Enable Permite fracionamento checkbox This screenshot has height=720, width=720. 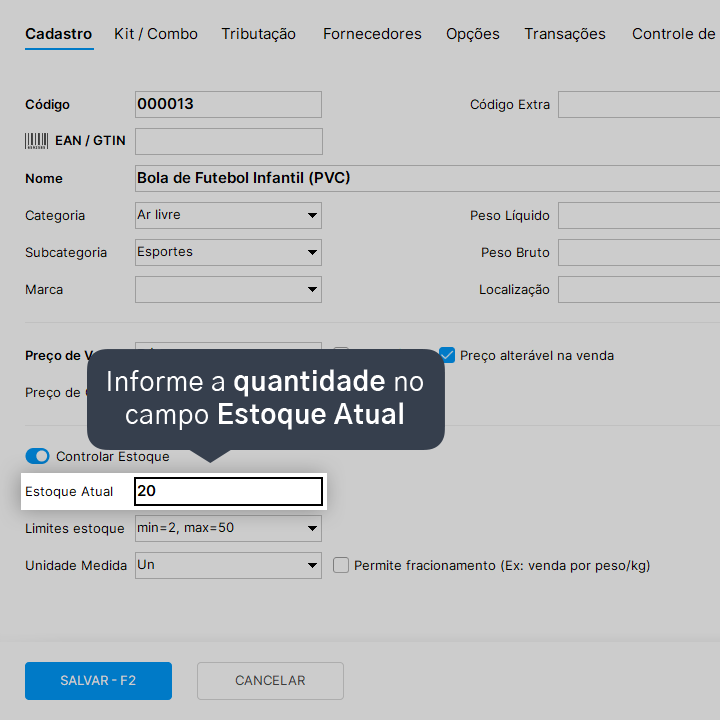(x=341, y=565)
